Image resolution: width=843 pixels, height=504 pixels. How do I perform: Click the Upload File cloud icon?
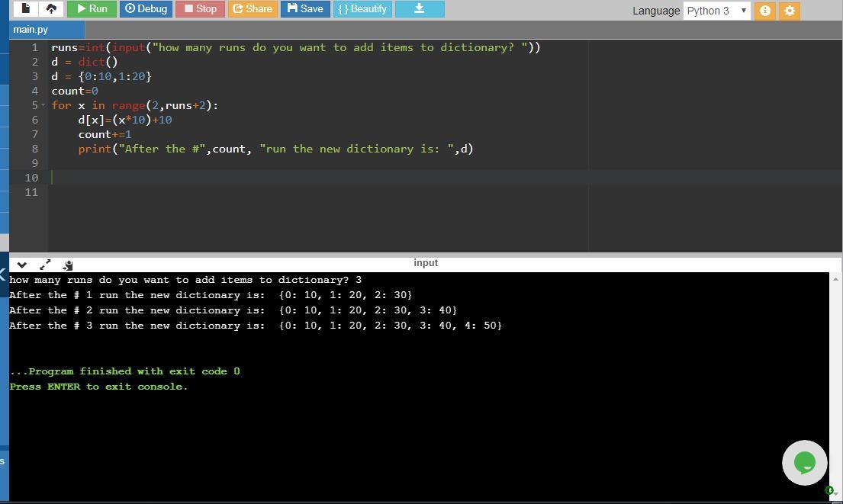(51, 9)
